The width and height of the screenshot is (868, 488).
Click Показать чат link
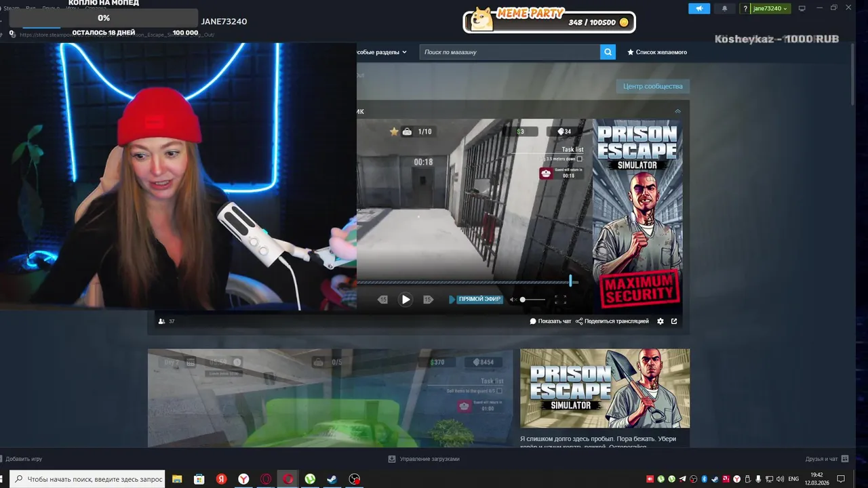pyautogui.click(x=551, y=321)
